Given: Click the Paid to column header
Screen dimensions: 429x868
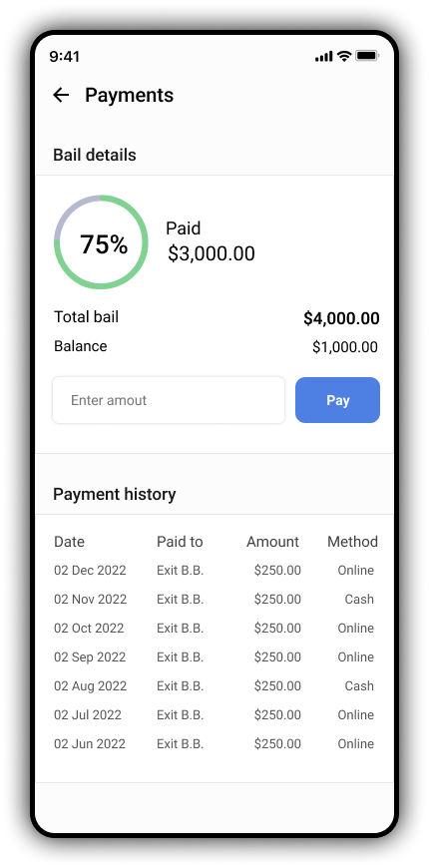Looking at the screenshot, I should click(180, 542).
